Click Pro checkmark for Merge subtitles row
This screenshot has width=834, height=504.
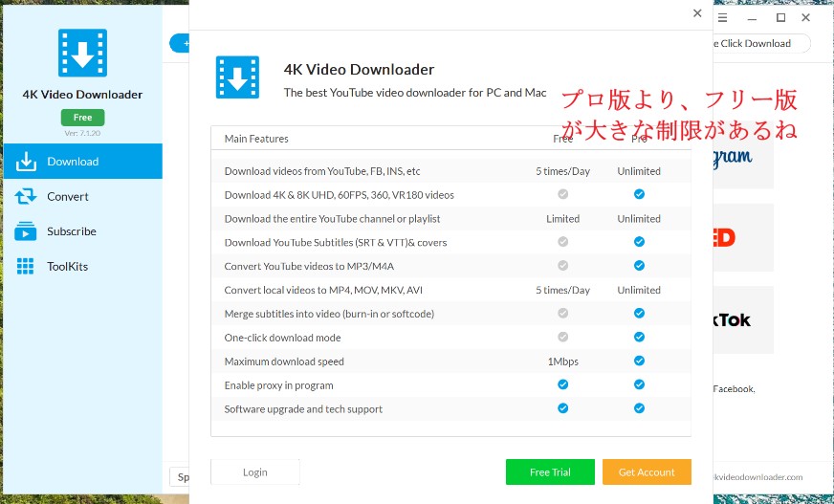click(639, 313)
